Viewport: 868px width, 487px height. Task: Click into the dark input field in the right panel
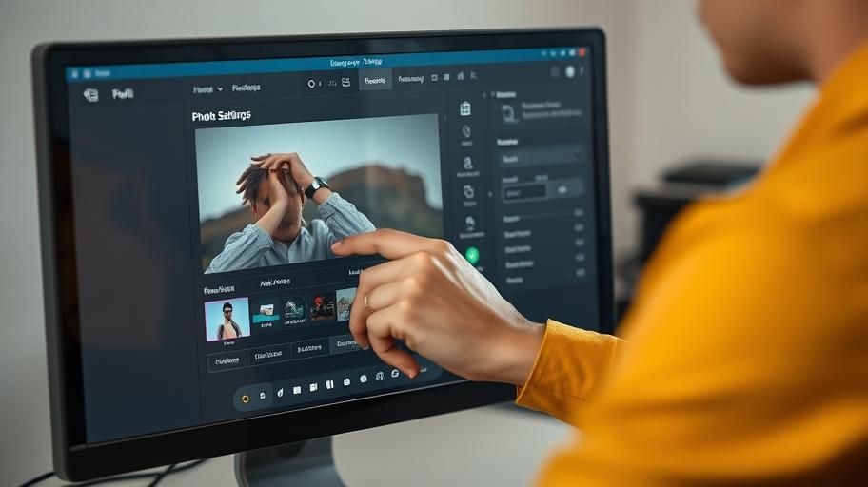tap(524, 192)
